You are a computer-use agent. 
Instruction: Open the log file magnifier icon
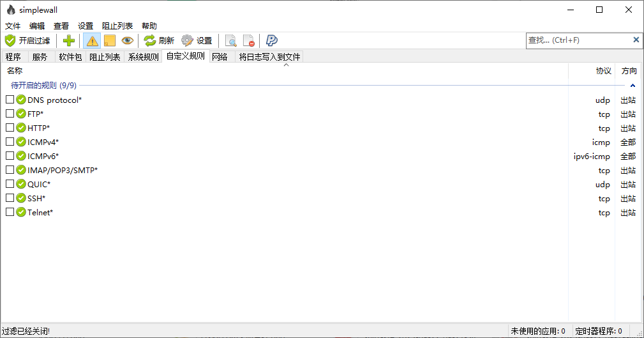pyautogui.click(x=231, y=41)
